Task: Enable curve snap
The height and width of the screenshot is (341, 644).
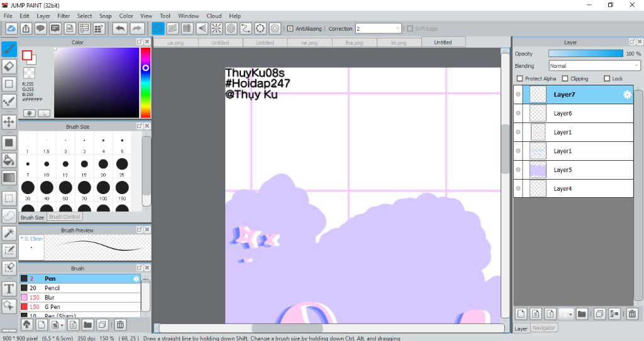Action: tap(246, 28)
